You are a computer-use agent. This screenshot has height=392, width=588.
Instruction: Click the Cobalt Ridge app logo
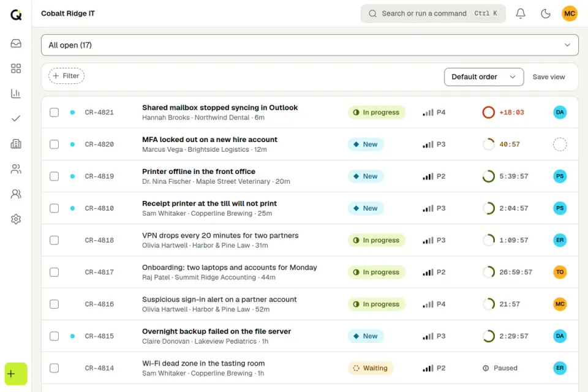coord(16,14)
